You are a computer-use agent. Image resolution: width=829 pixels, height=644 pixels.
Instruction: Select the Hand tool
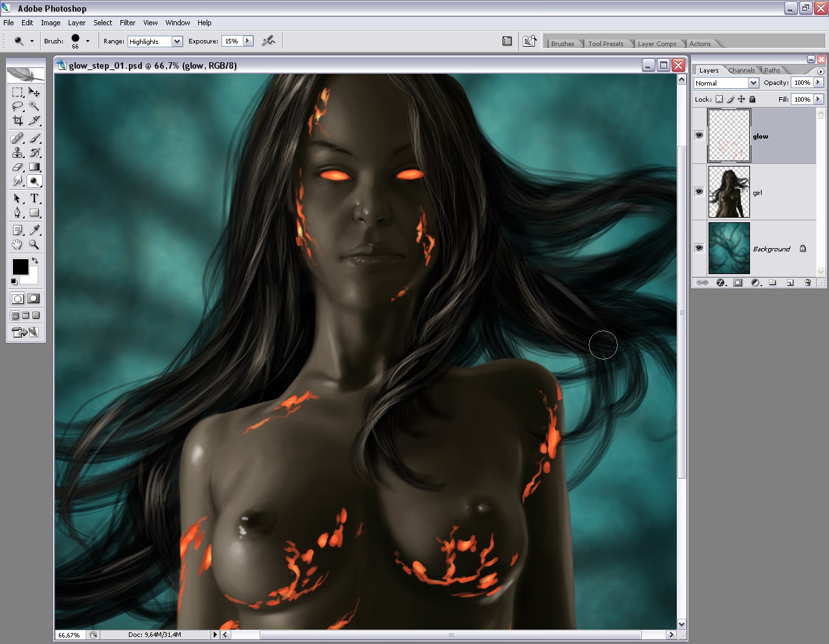(17, 244)
